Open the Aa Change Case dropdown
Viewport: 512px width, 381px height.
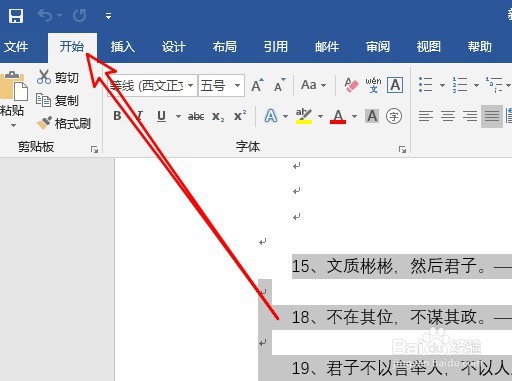[313, 85]
